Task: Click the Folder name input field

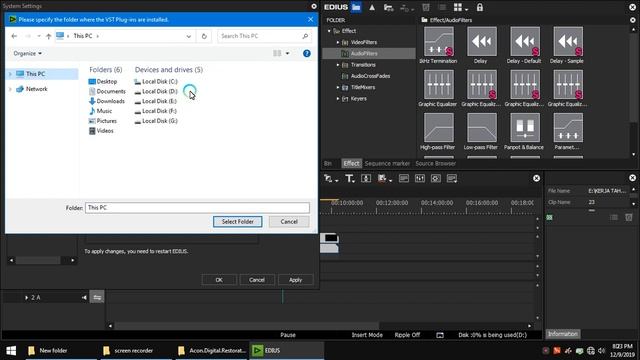Action: 197,208
